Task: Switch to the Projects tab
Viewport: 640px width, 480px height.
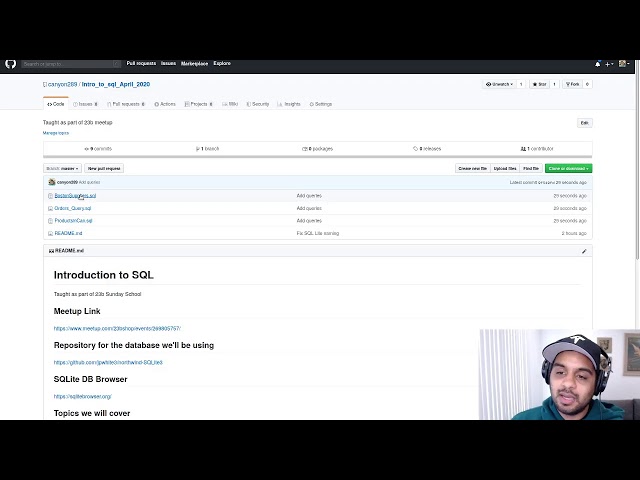Action: (x=198, y=104)
